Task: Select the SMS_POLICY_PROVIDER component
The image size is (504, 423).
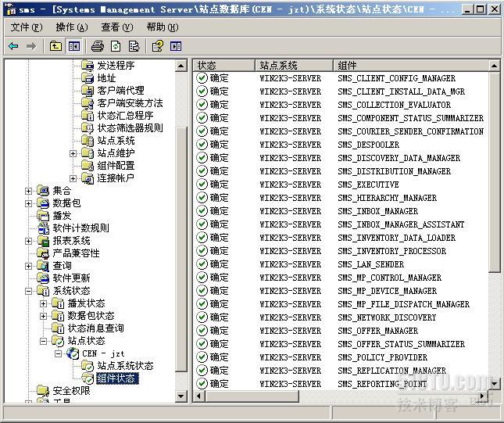Action: click(383, 357)
